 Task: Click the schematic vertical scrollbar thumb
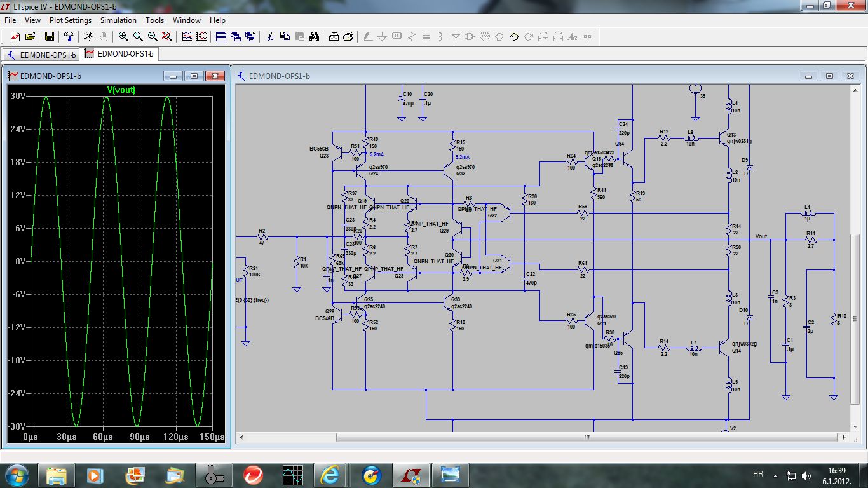point(855,318)
